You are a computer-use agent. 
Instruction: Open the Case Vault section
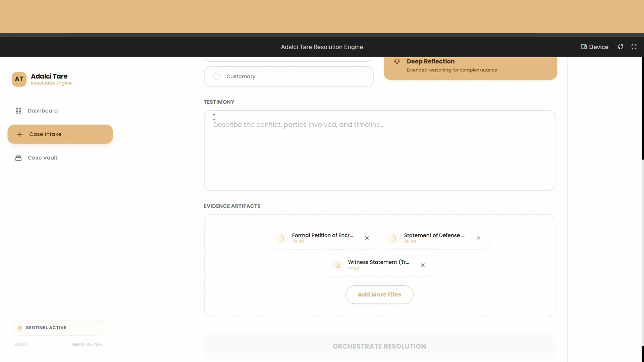coord(43,158)
